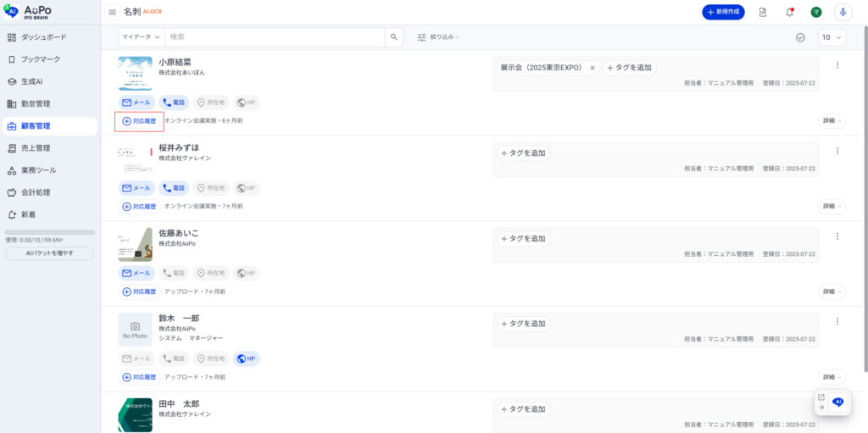Click AIパケットを増やす button

click(50, 253)
